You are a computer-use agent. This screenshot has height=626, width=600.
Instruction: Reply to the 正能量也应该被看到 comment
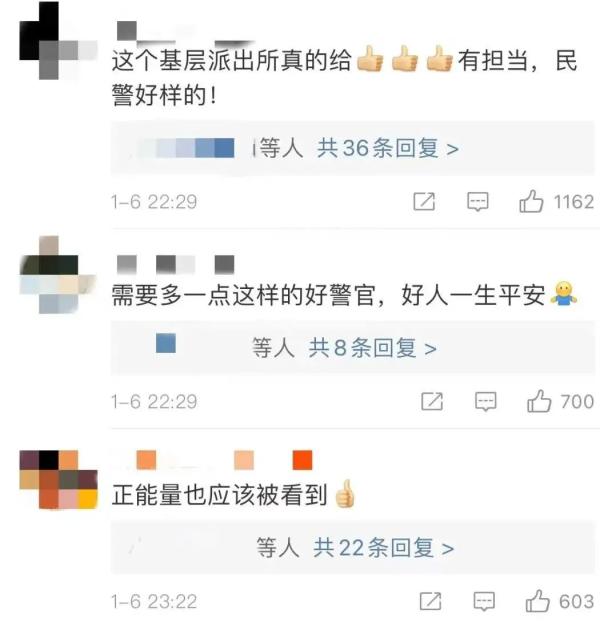click(x=484, y=601)
